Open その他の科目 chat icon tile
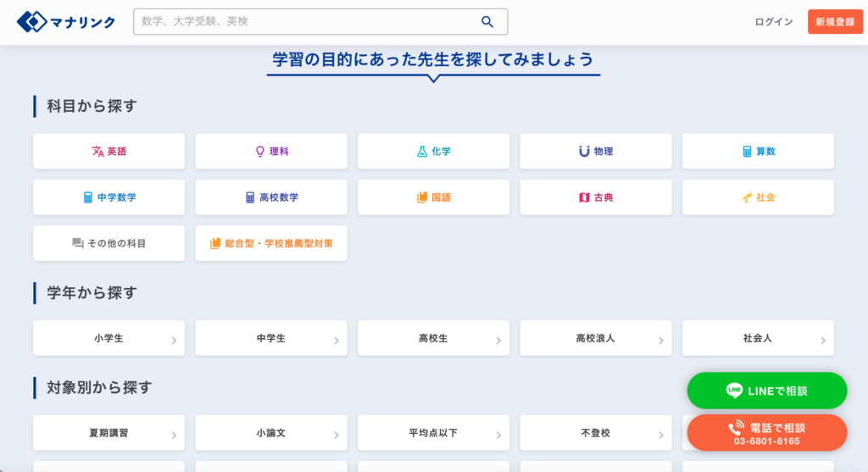 coord(109,243)
